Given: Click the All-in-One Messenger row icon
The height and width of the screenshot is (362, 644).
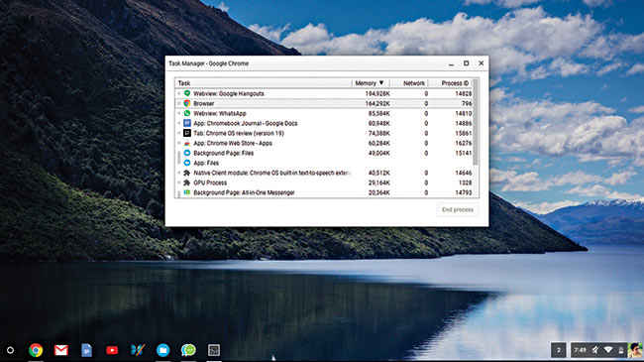Looking at the screenshot, I should [x=187, y=192].
